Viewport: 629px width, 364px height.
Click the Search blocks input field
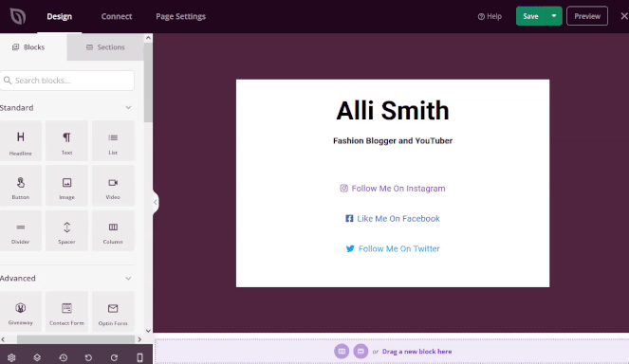tap(67, 81)
